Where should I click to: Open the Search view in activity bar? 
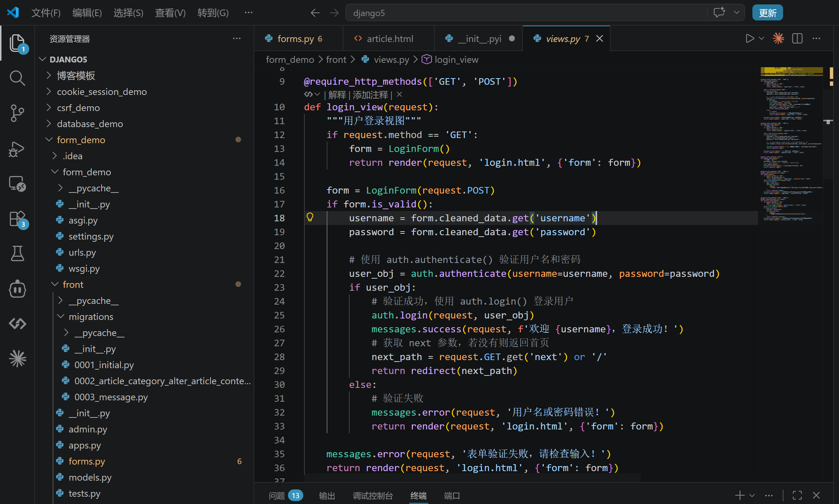17,78
